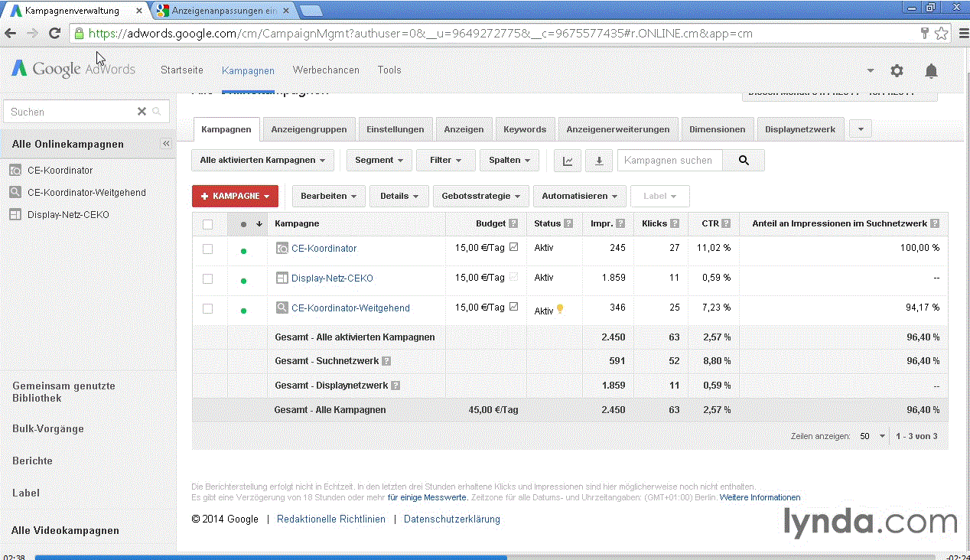
Task: Open the Werbechancen menu
Action: tap(326, 70)
